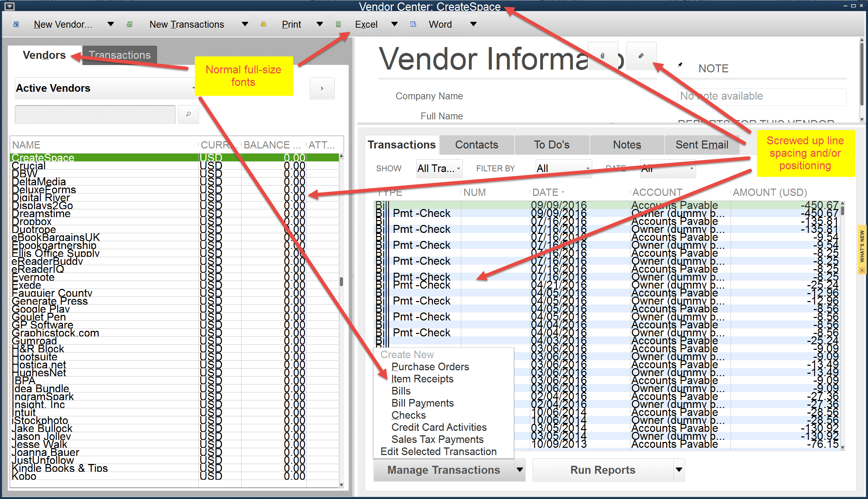Open the New Transactions dropdown arrow
This screenshot has height=499, width=868.
(x=245, y=24)
